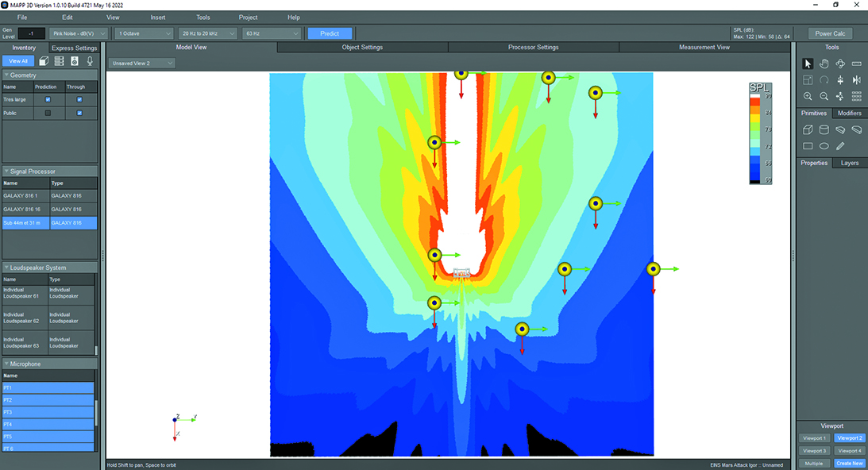The height and width of the screenshot is (470, 868).
Task: Enable Prediction for Public
Action: click(48, 113)
